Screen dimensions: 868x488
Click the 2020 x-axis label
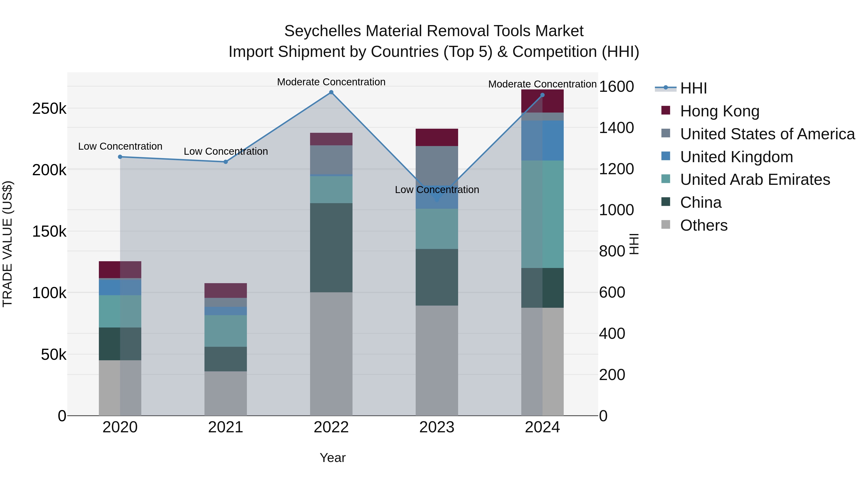point(120,427)
